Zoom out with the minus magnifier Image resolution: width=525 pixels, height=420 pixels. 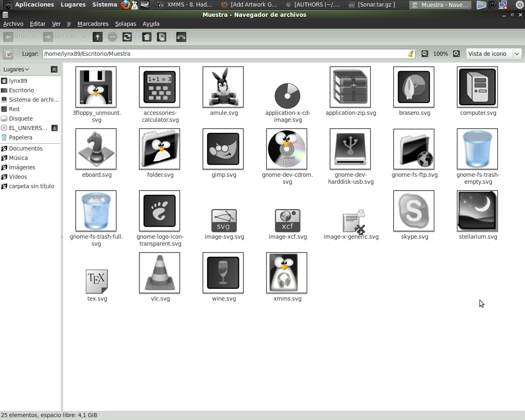click(425, 54)
